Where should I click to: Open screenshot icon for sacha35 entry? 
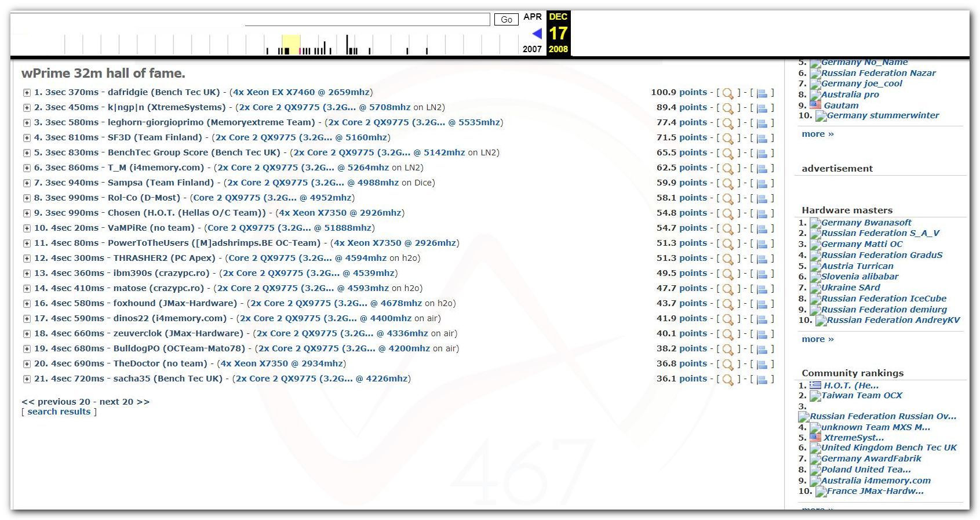point(762,380)
